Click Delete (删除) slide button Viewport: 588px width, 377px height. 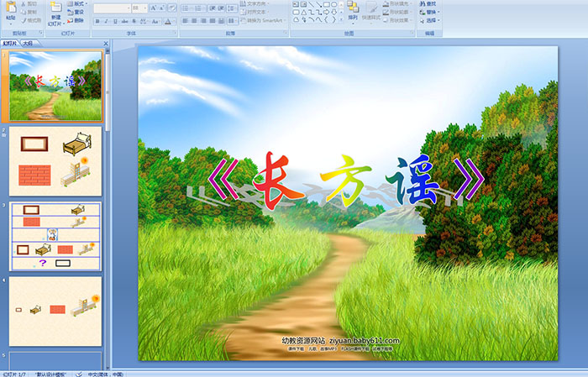(x=76, y=20)
